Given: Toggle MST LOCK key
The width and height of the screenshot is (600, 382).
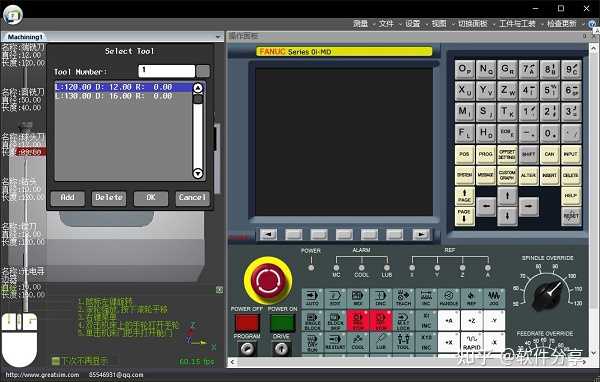Looking at the screenshot, I should pos(403,321).
